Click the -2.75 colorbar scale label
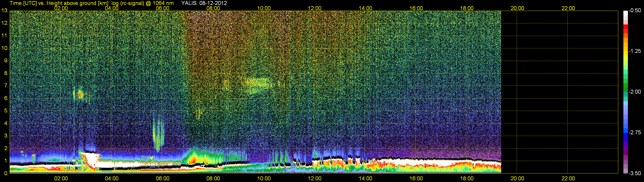This screenshot has width=644, height=182. pyautogui.click(x=635, y=132)
